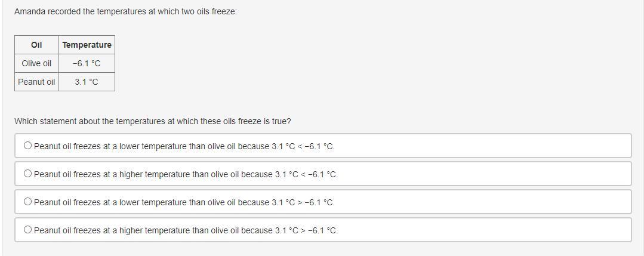Click the 'Oil' column header
This screenshot has height=256, width=644.
[x=36, y=45]
